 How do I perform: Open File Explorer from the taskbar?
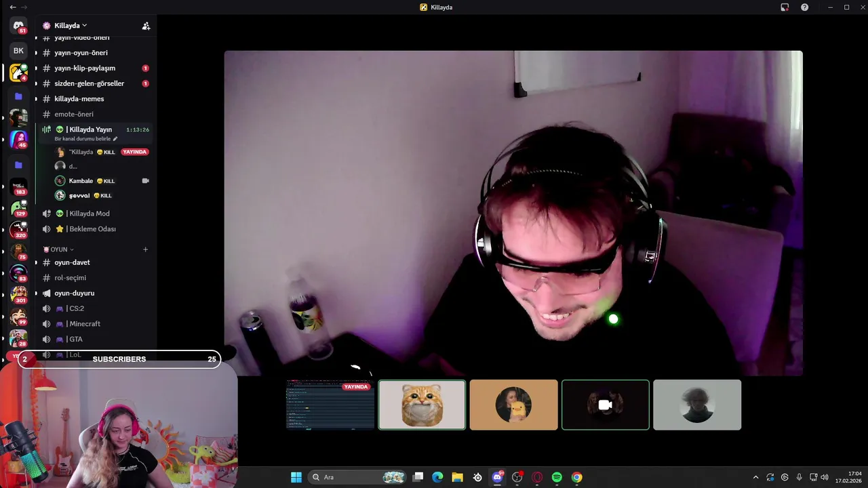(457, 477)
